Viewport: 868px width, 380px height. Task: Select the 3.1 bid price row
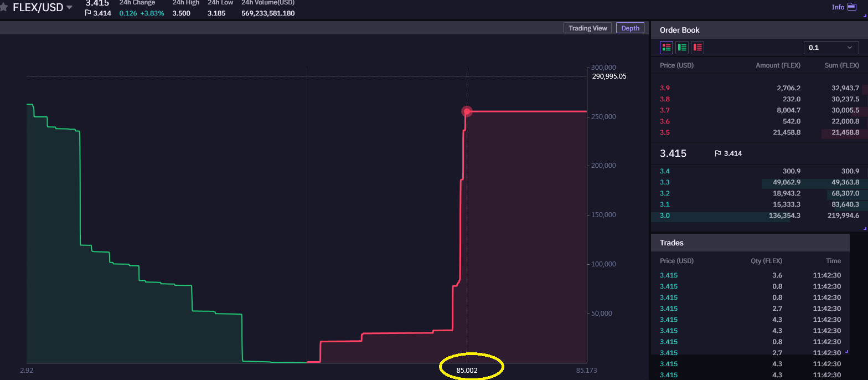click(759, 204)
